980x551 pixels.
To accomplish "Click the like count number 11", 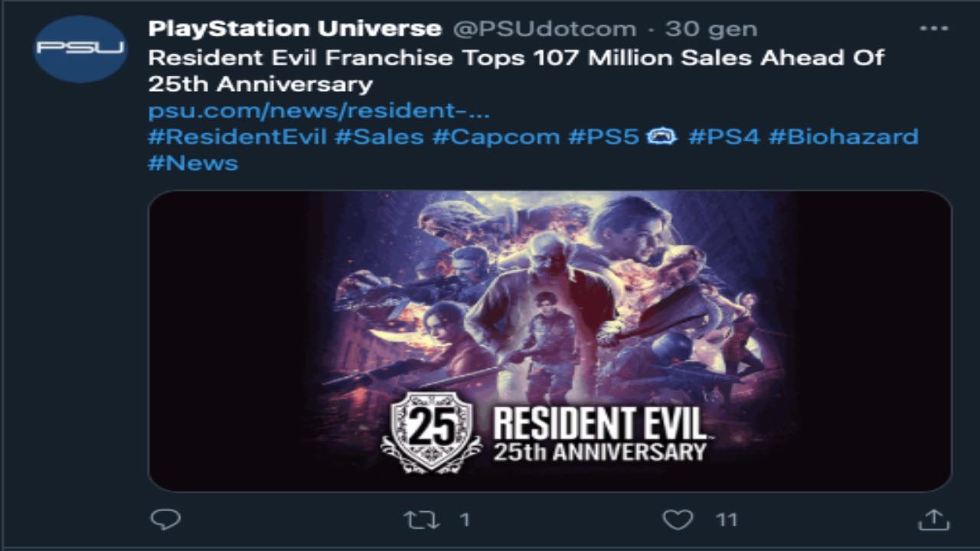I will [726, 520].
